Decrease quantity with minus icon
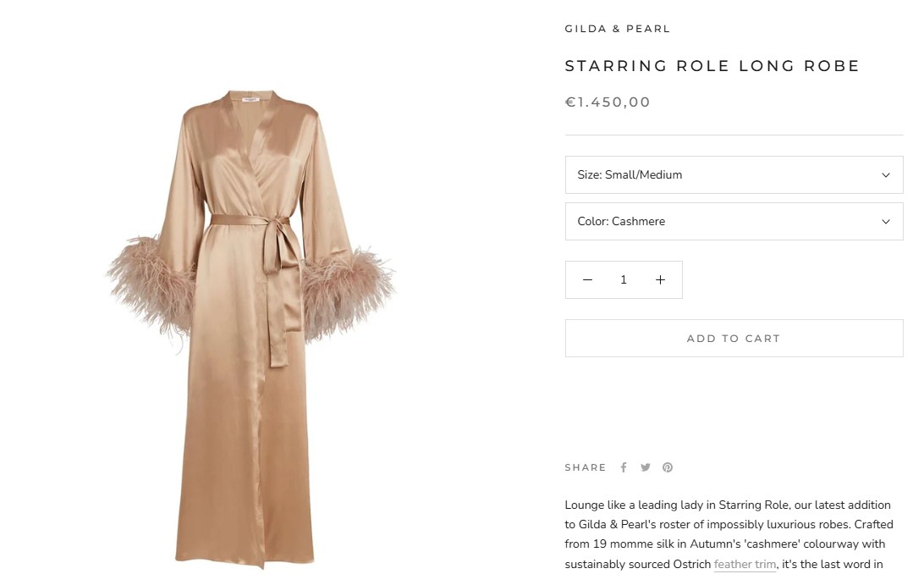Viewport: 924px width, 574px height. click(587, 280)
